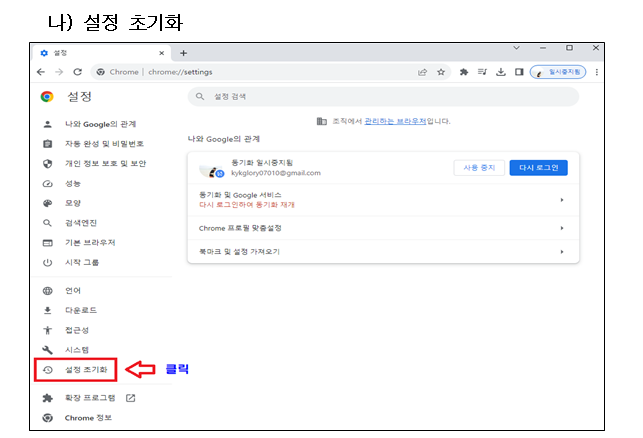Open the Chrome three-dot menu
This screenshot has width=643, height=438.
tap(597, 72)
